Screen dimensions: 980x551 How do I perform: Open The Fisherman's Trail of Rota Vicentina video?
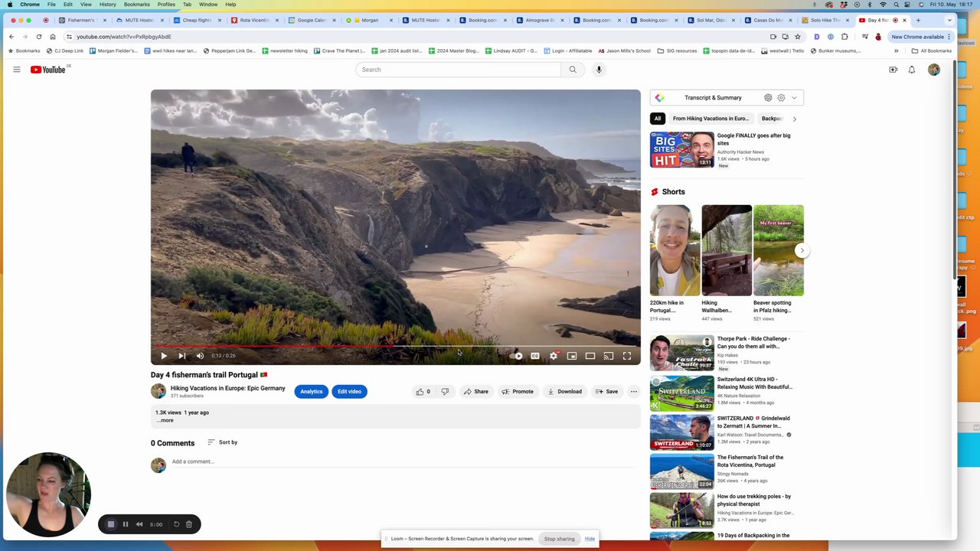coord(727,471)
